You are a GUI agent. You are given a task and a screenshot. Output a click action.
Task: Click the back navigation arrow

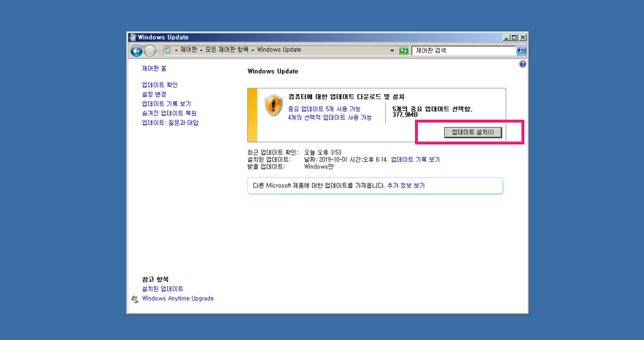point(136,51)
